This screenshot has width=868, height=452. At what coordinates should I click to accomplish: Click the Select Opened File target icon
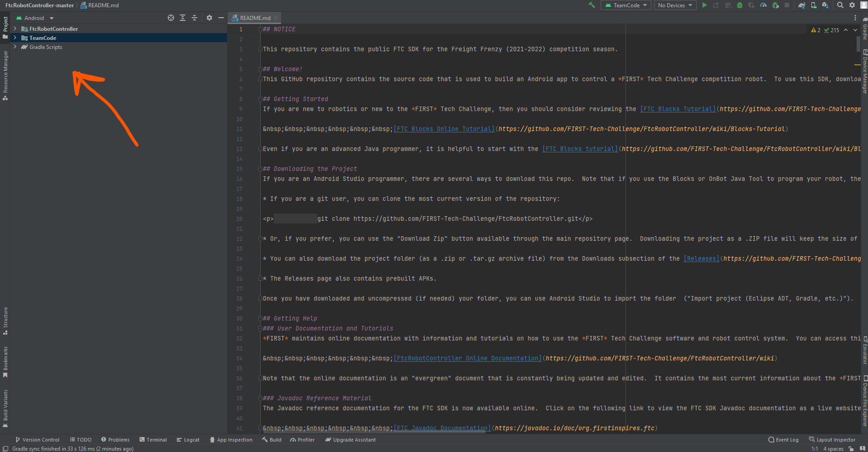pyautogui.click(x=171, y=18)
